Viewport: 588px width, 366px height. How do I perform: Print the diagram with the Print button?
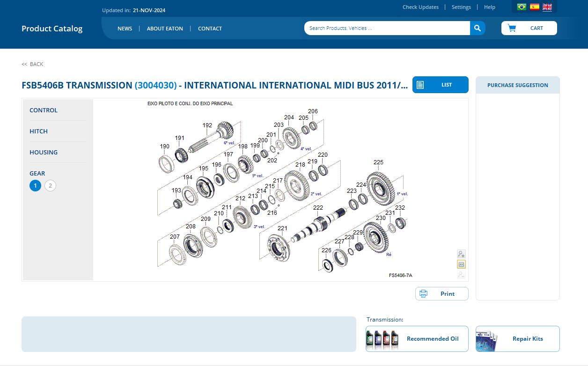coord(441,293)
